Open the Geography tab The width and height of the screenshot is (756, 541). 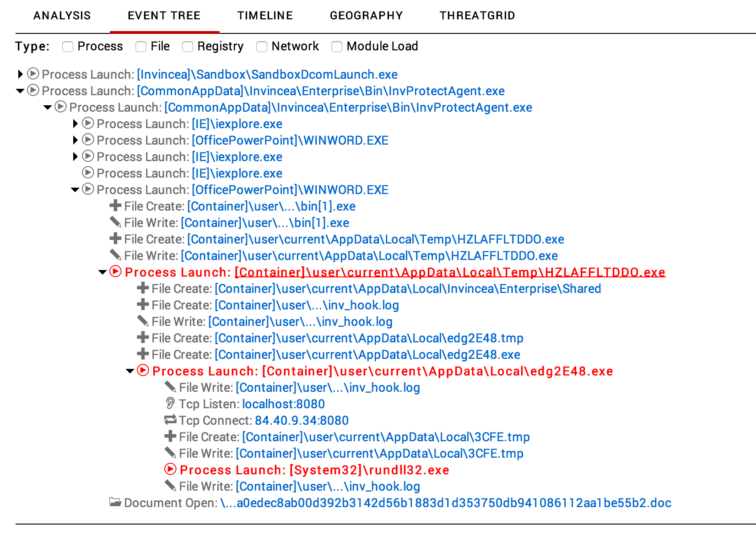click(367, 16)
